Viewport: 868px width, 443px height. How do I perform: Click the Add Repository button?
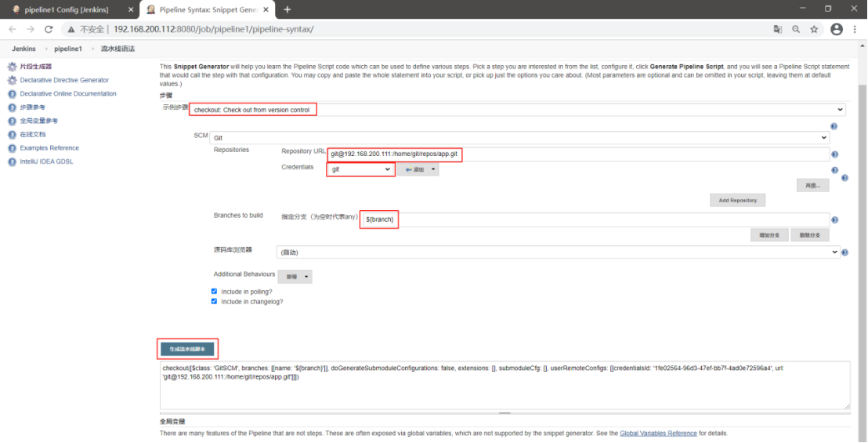737,201
